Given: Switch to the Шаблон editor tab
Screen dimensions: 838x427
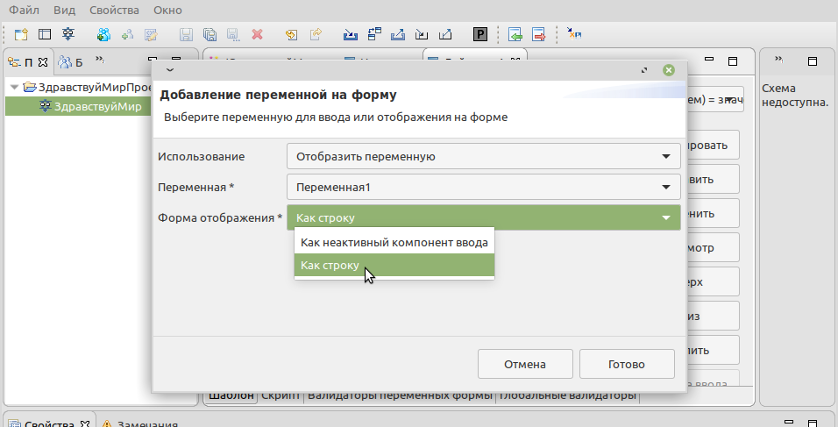Looking at the screenshot, I should [231, 396].
